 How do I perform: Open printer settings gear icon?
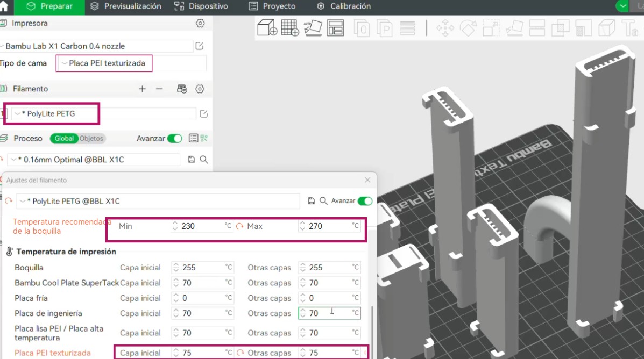pos(200,24)
